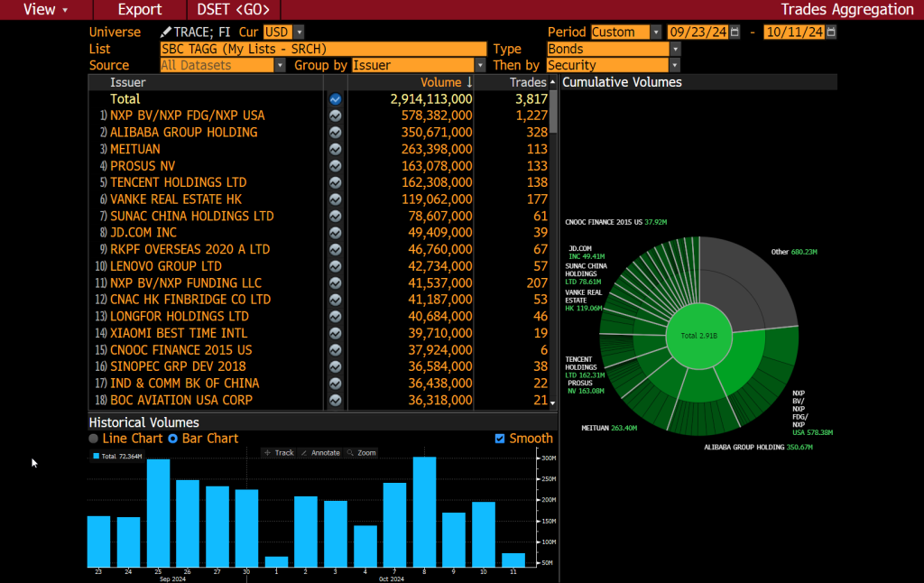Screen dimensions: 924x583
Task: Click the chart icon beside BOC AVIATION USA CORP
Action: (336, 401)
